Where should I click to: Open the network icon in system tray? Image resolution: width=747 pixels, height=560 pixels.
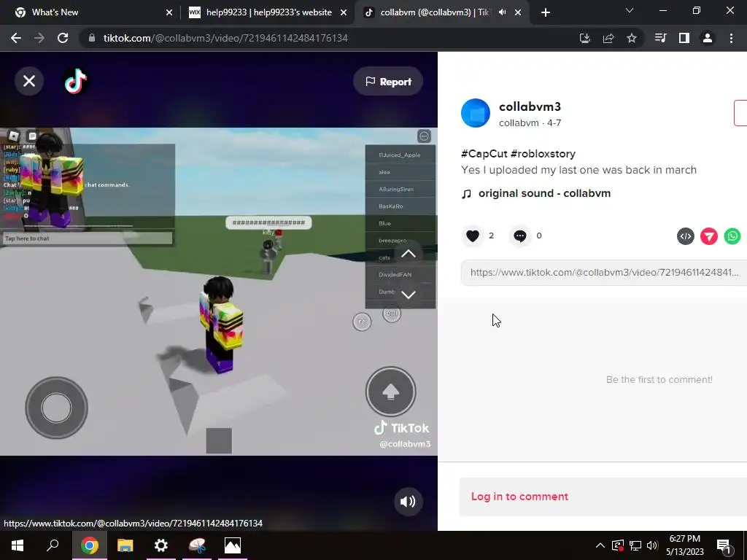635,545
